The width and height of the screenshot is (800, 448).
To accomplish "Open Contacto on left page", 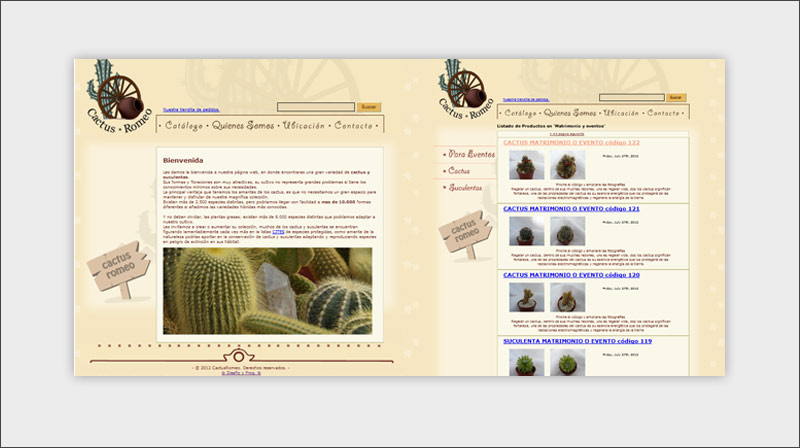I will (353, 126).
